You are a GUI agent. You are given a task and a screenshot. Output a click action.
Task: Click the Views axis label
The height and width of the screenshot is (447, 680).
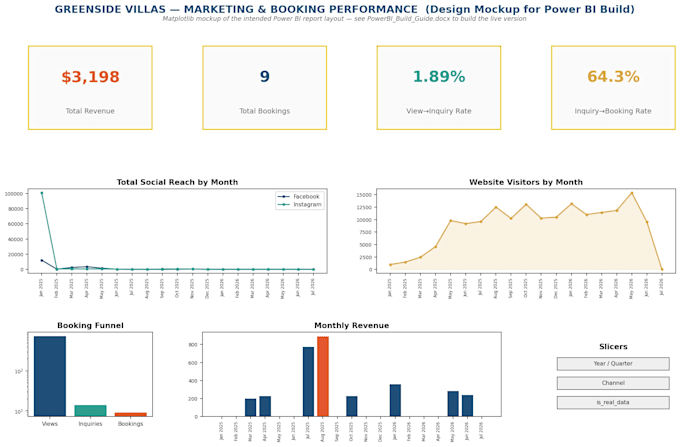click(50, 424)
